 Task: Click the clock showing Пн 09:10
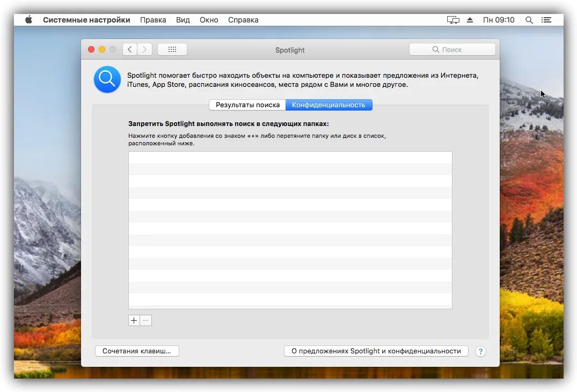pos(499,20)
